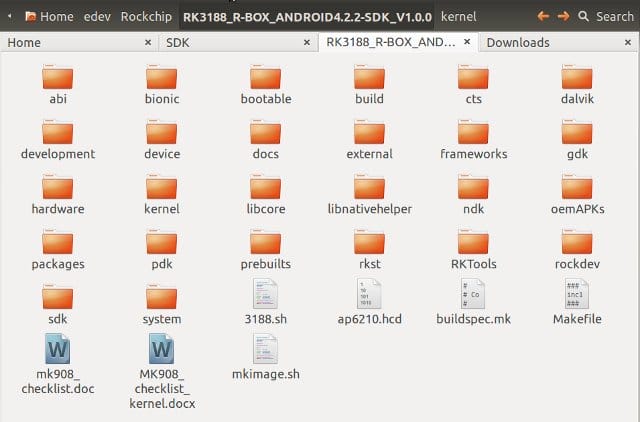This screenshot has height=422, width=640.
Task: Click the 'RKTools' folder name label
Action: click(x=473, y=264)
